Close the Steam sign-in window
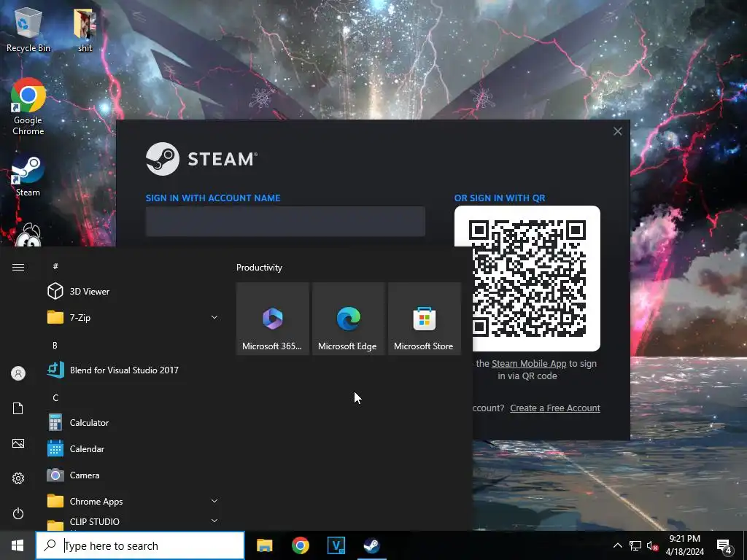 [x=617, y=131]
